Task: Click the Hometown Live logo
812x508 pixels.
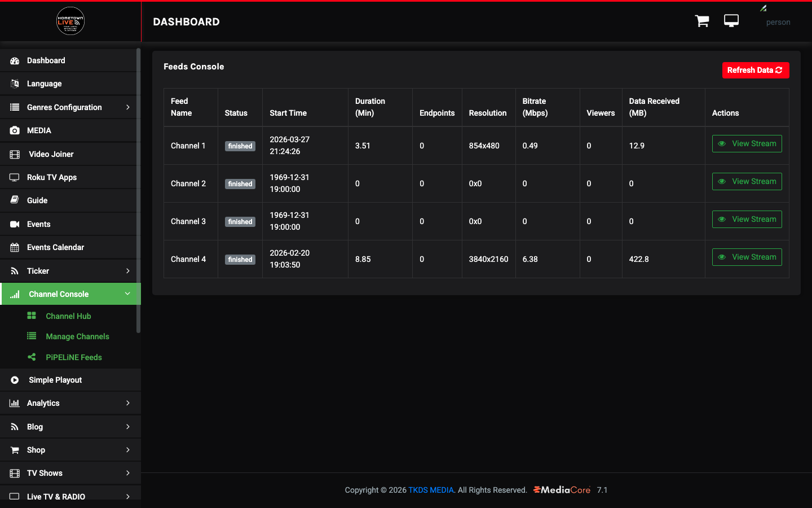Action: (70, 21)
